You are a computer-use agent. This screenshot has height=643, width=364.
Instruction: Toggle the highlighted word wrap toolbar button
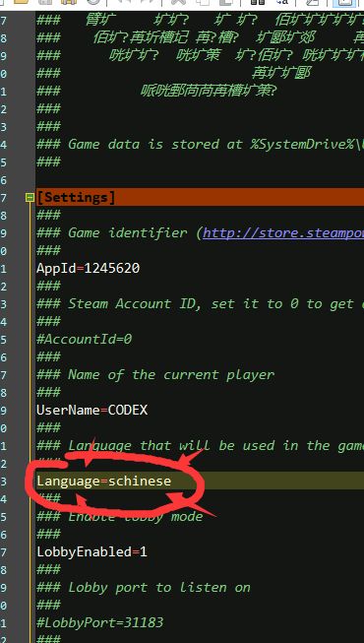[345, 2]
